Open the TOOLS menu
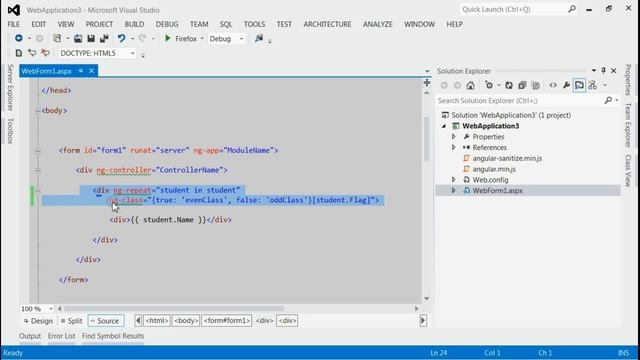The width and height of the screenshot is (640, 360). point(254,24)
